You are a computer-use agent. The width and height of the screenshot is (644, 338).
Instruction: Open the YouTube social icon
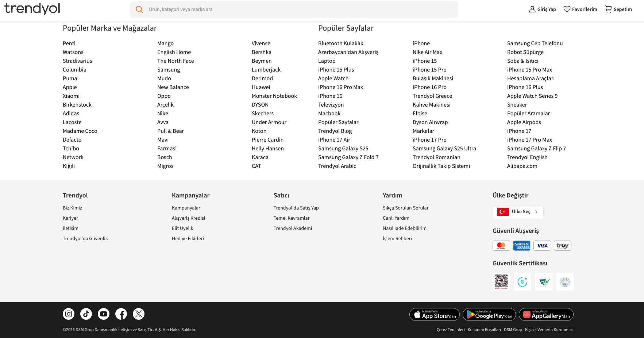pyautogui.click(x=104, y=314)
